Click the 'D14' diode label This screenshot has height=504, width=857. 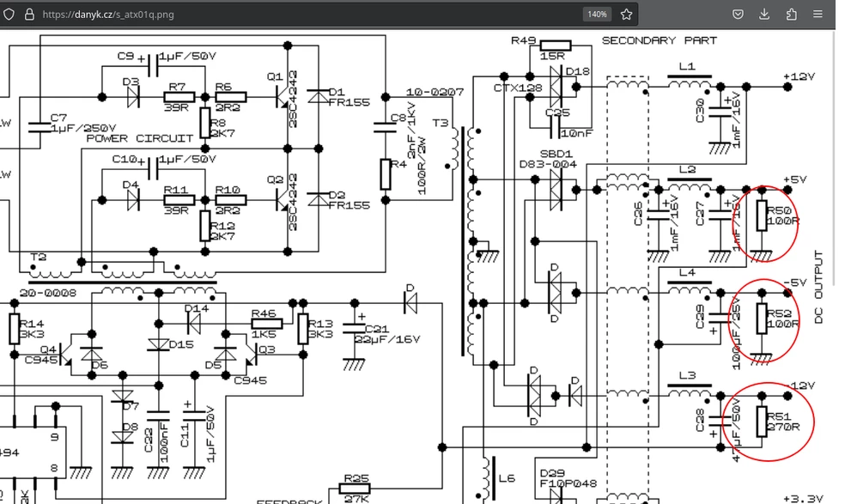pos(197,308)
